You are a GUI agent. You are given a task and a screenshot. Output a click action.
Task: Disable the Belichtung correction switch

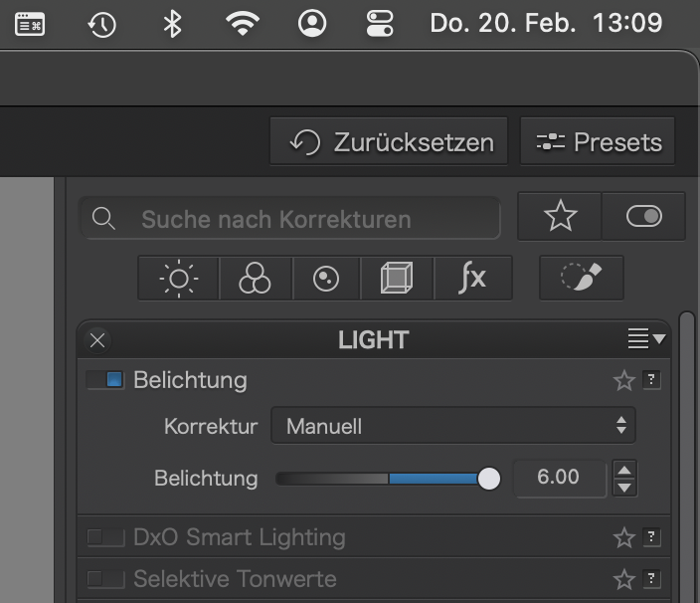coord(105,380)
